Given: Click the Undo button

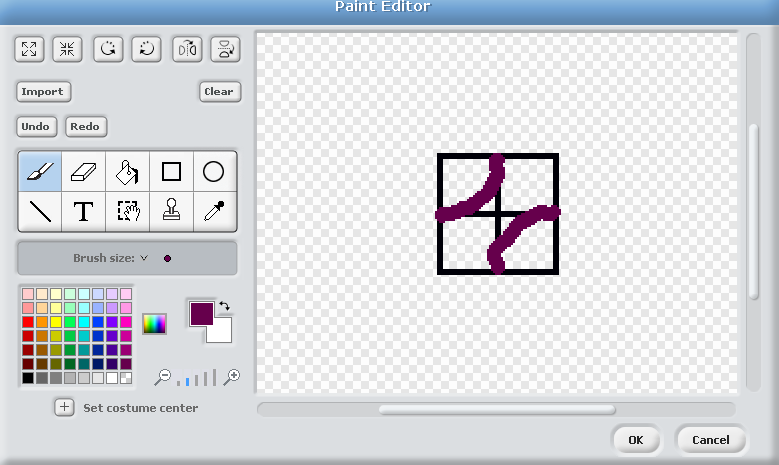Looking at the screenshot, I should 35,127.
